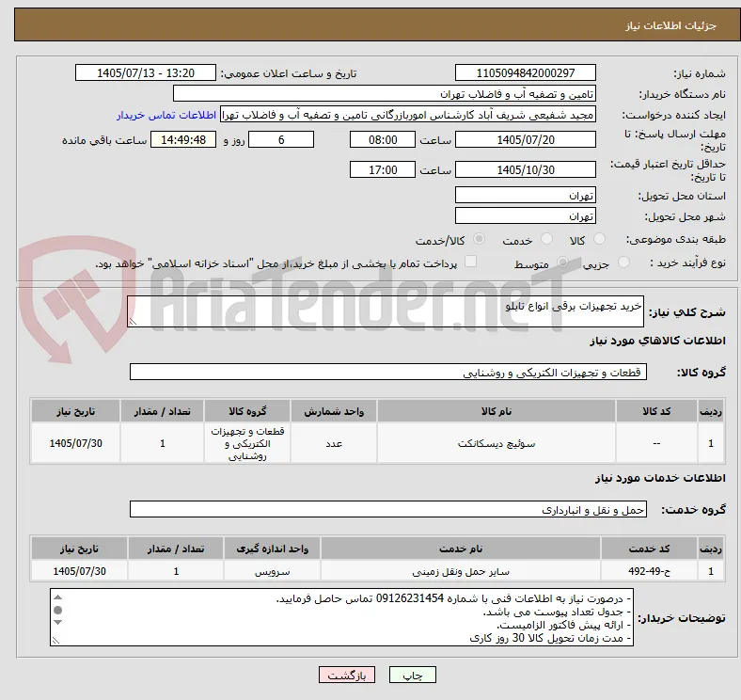Click the delivery city field تهران

525,215
